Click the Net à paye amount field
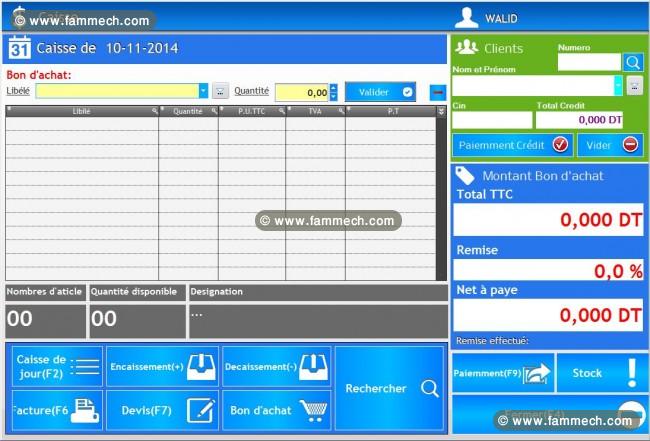This screenshot has height=441, width=650. [548, 315]
